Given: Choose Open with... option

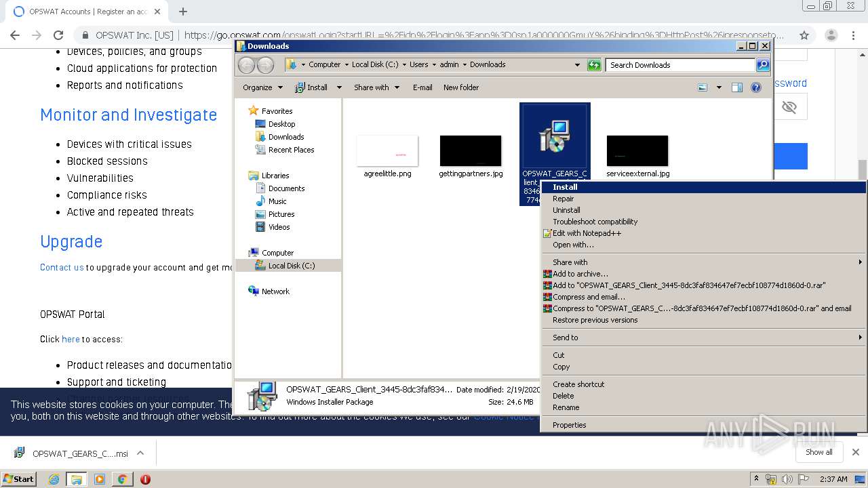Looking at the screenshot, I should (x=704, y=245).
